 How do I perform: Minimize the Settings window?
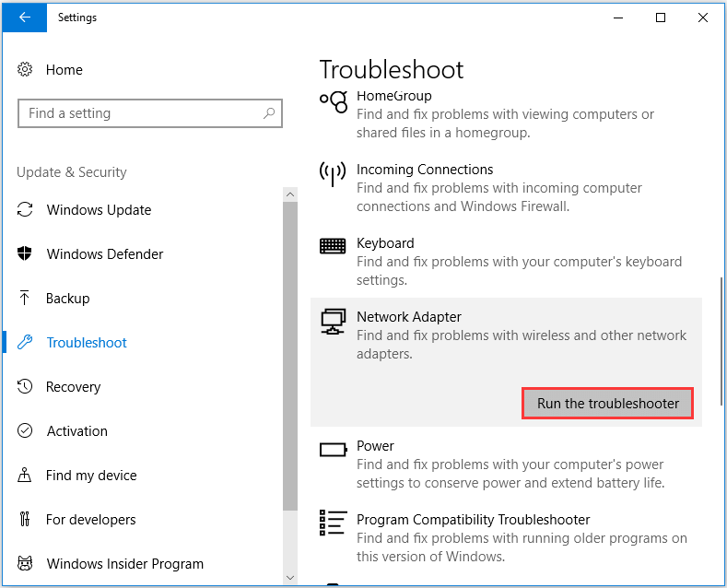pyautogui.click(x=618, y=18)
